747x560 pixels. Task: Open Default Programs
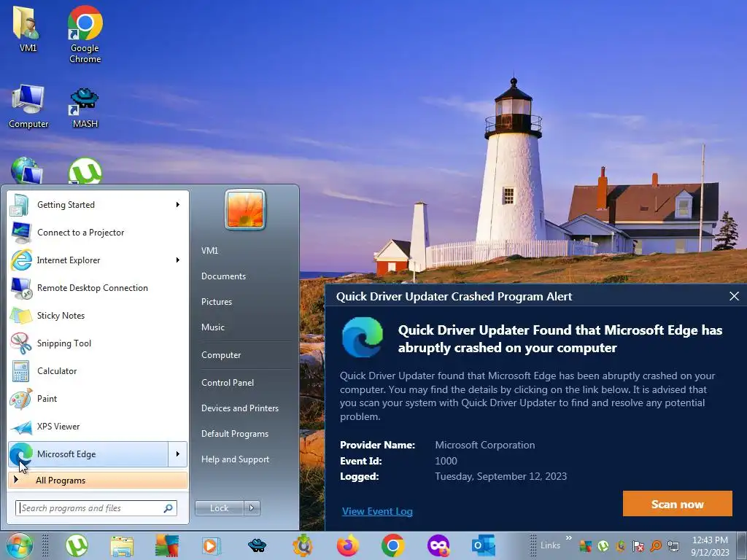pos(235,434)
